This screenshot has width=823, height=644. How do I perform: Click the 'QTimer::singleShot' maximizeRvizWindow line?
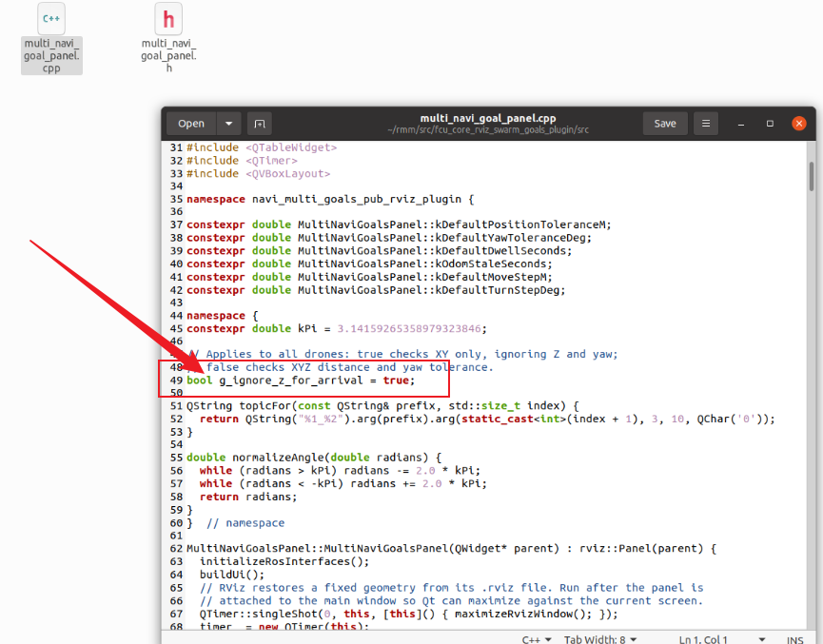[x=409, y=615]
